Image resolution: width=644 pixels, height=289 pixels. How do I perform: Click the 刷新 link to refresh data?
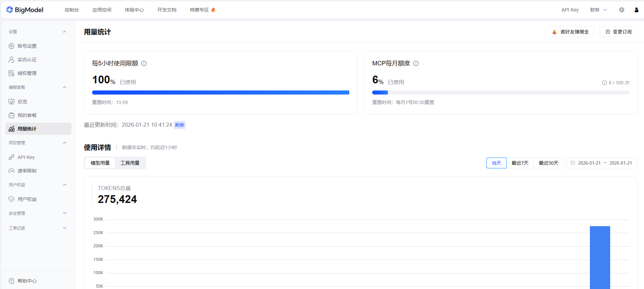point(180,125)
